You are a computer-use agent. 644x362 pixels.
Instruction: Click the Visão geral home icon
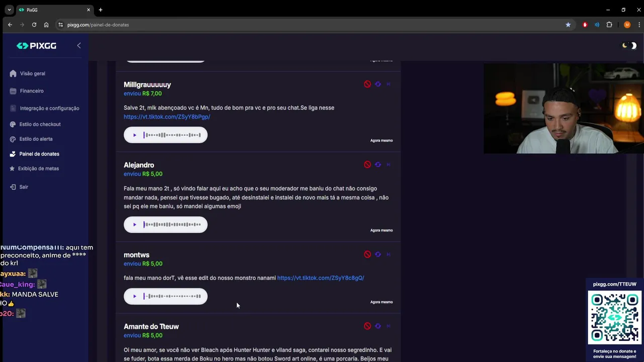click(x=13, y=73)
